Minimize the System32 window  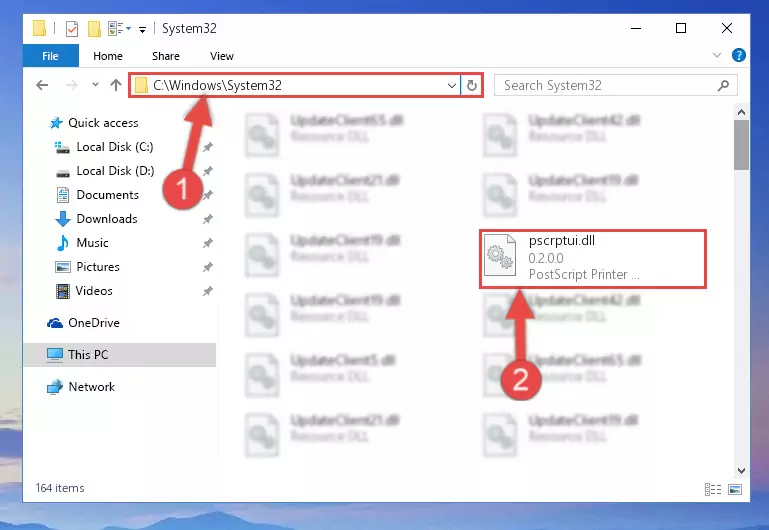click(x=636, y=28)
